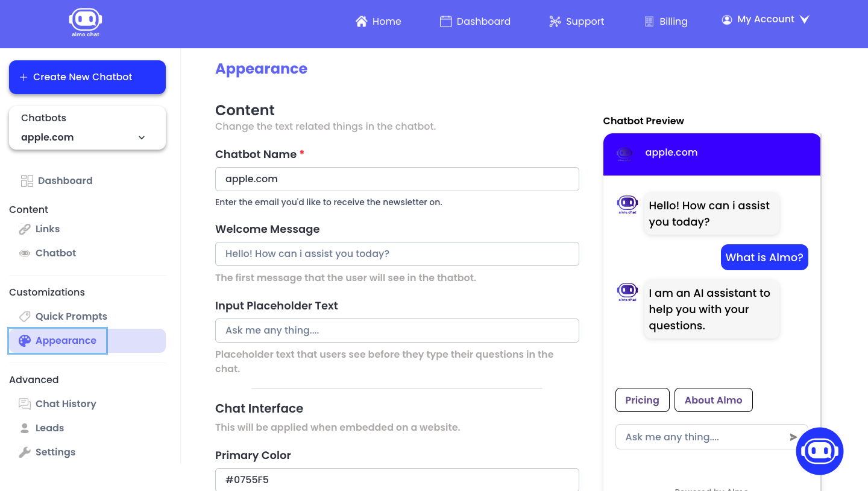This screenshot has width=868, height=491.
Task: Click the Links chain icon in sidebar
Action: click(x=25, y=229)
